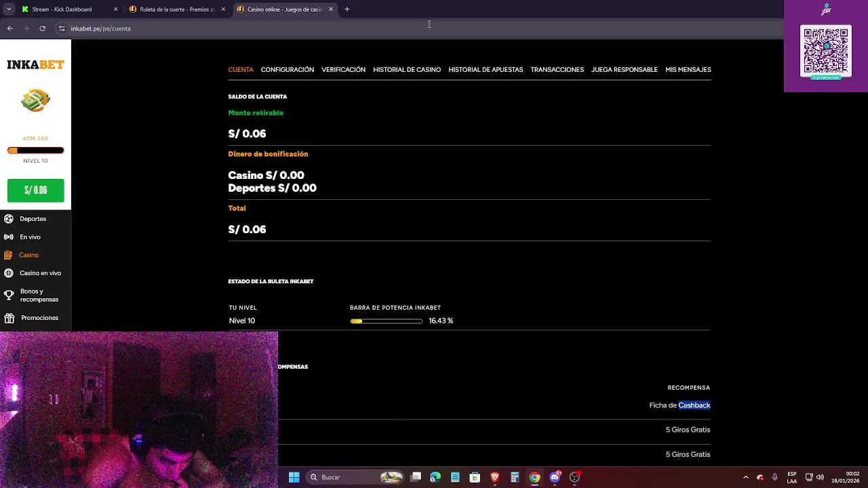Click the Deportes S/ 0.00 bonus amount
This screenshot has height=488, width=868.
point(272,188)
